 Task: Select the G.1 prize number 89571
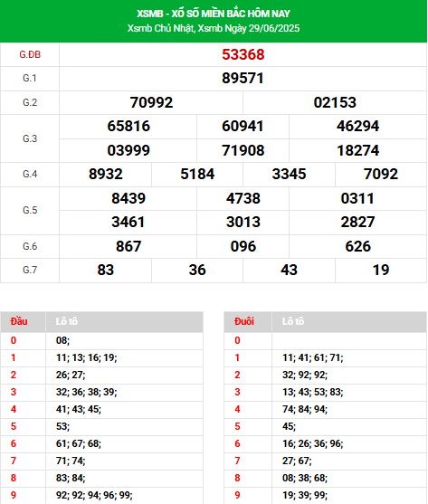pos(243,79)
